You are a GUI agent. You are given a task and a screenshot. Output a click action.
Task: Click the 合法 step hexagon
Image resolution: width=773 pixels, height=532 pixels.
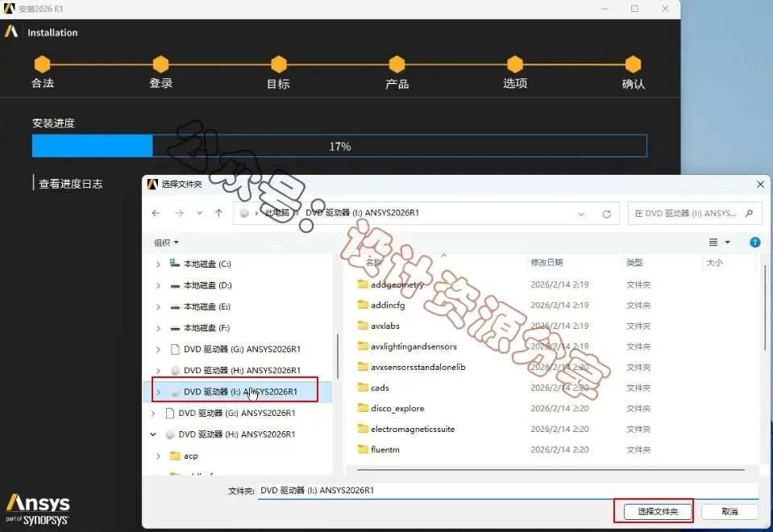(43, 64)
